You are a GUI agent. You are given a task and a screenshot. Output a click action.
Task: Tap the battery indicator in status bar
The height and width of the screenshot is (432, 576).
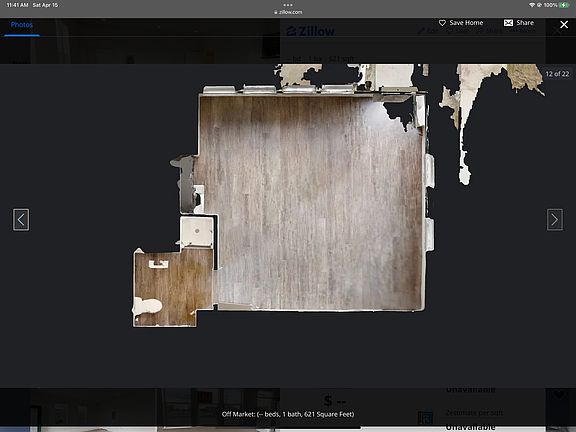tap(564, 5)
